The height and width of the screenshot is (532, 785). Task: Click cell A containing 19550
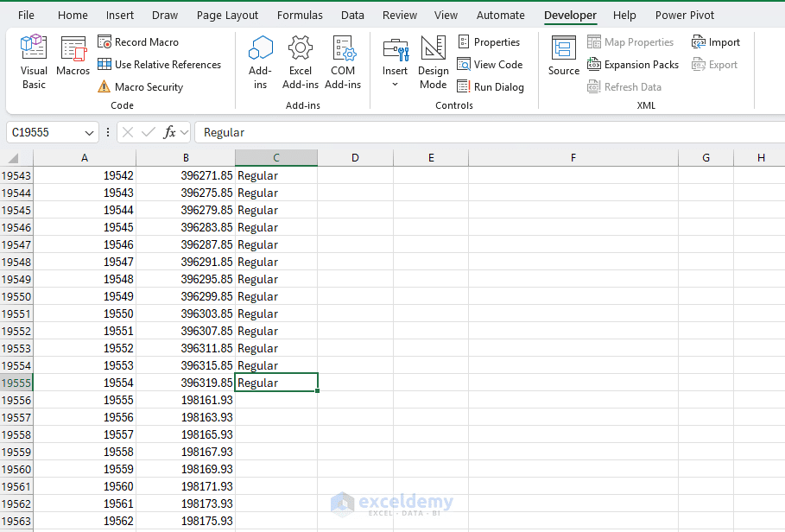(x=85, y=313)
